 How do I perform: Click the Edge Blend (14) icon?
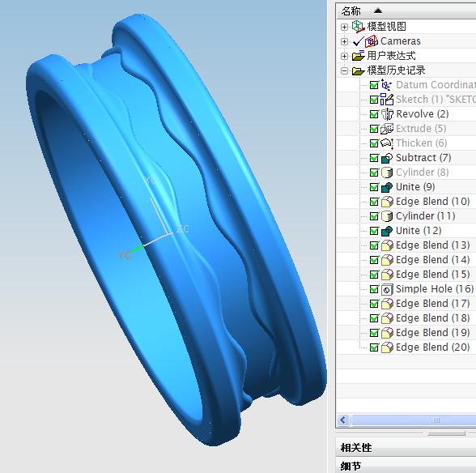pos(387,260)
